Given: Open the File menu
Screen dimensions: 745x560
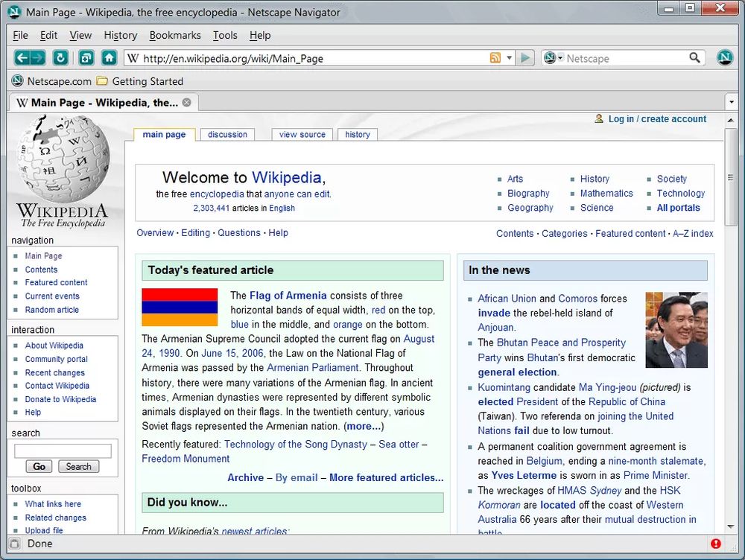Looking at the screenshot, I should click(x=20, y=35).
